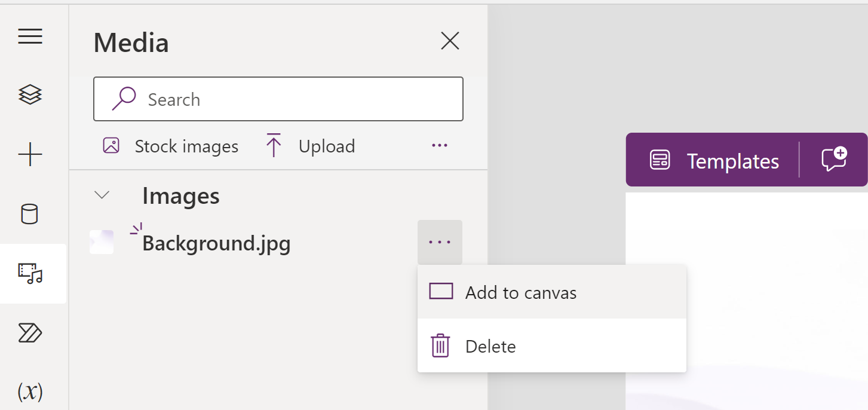Close the Media panel
Viewport: 868px width, 410px height.
(x=449, y=41)
